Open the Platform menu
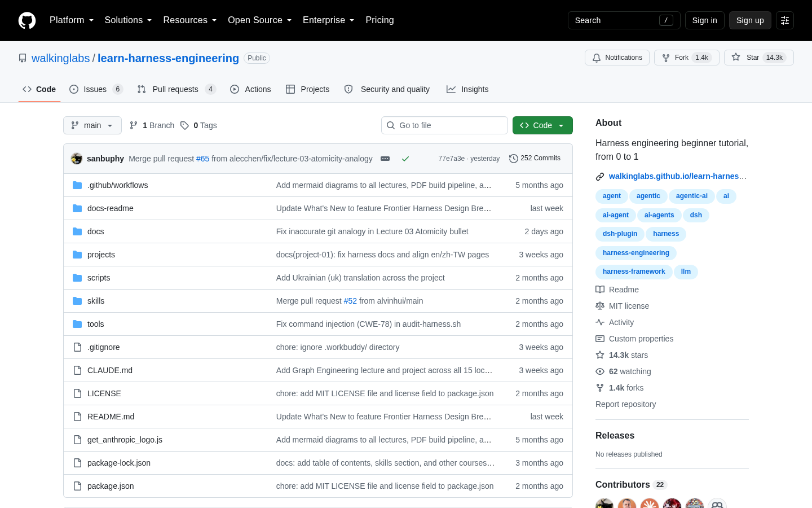 click(72, 20)
